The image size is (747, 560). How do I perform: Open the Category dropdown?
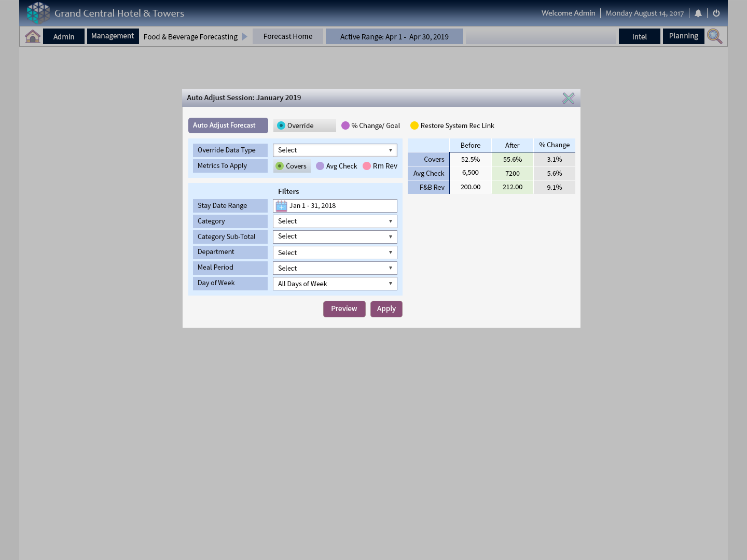(x=335, y=221)
